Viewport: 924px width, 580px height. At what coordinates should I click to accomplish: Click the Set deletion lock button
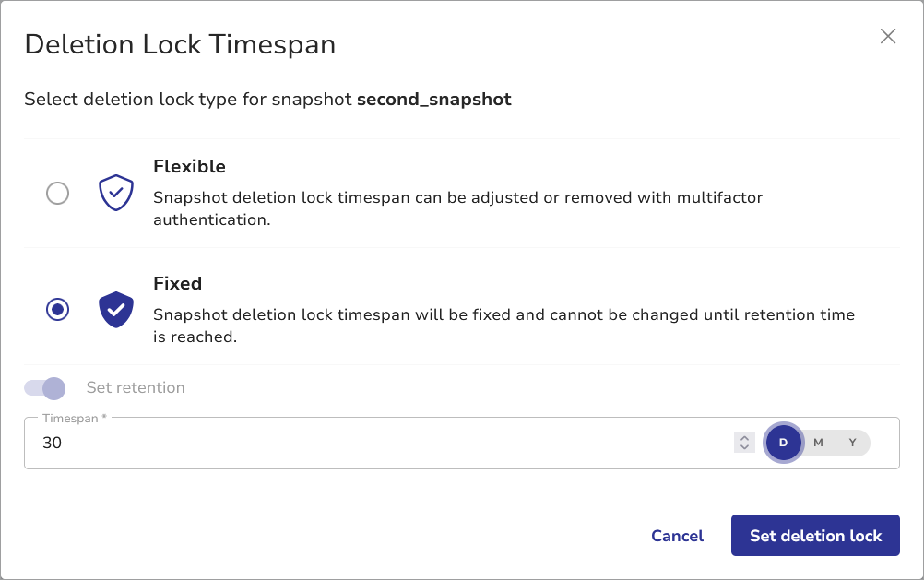(x=815, y=536)
